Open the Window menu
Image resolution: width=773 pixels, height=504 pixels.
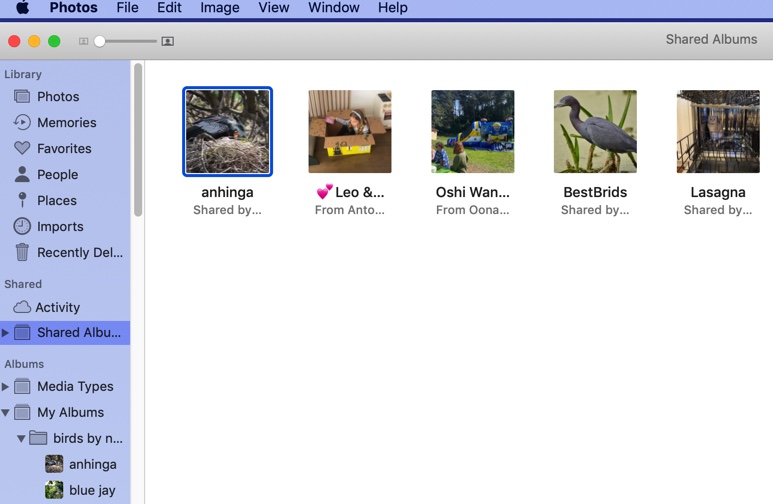click(x=334, y=7)
